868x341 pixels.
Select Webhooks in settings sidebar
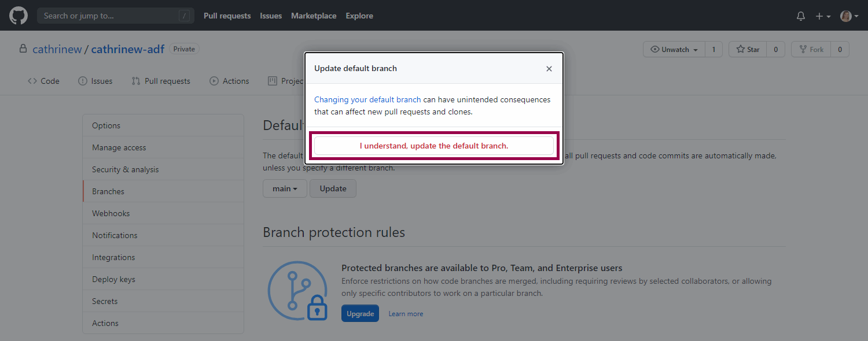coord(111,213)
